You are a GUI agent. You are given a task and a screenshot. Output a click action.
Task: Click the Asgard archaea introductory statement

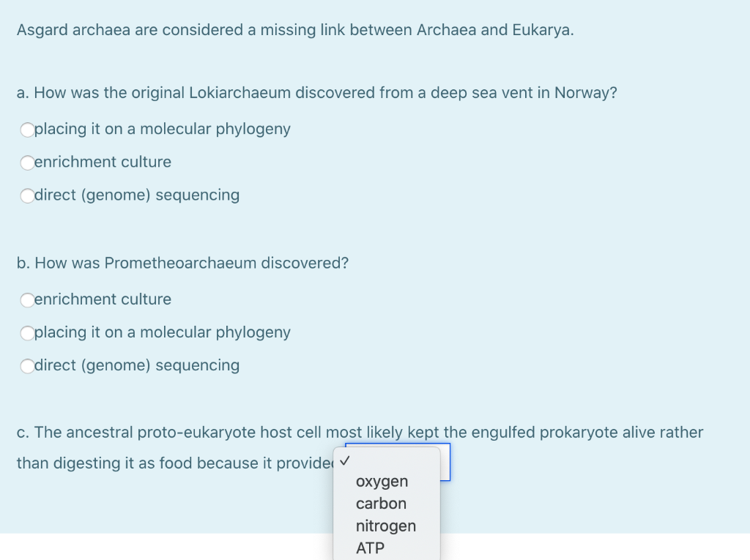pos(295,30)
